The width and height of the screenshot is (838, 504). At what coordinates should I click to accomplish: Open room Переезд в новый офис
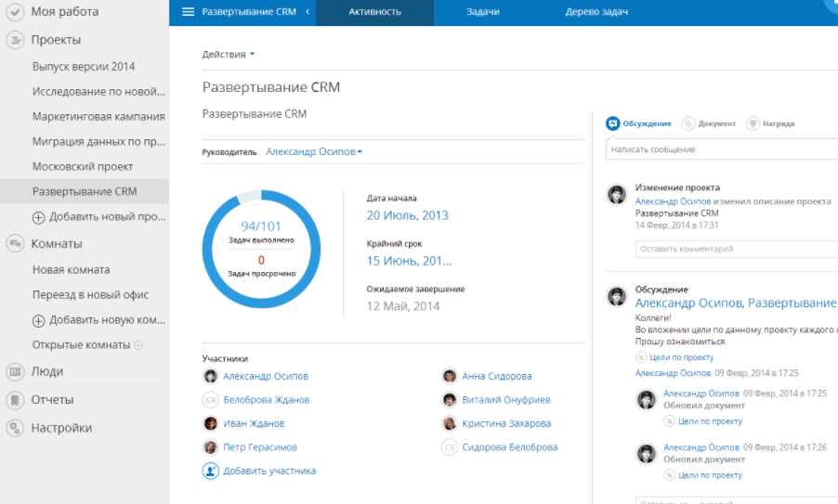point(90,295)
